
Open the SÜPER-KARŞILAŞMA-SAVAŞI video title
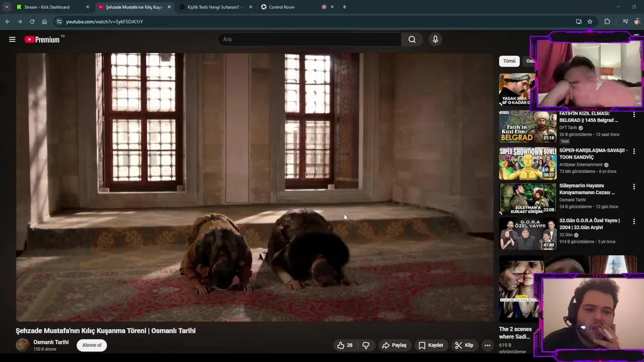pos(593,154)
